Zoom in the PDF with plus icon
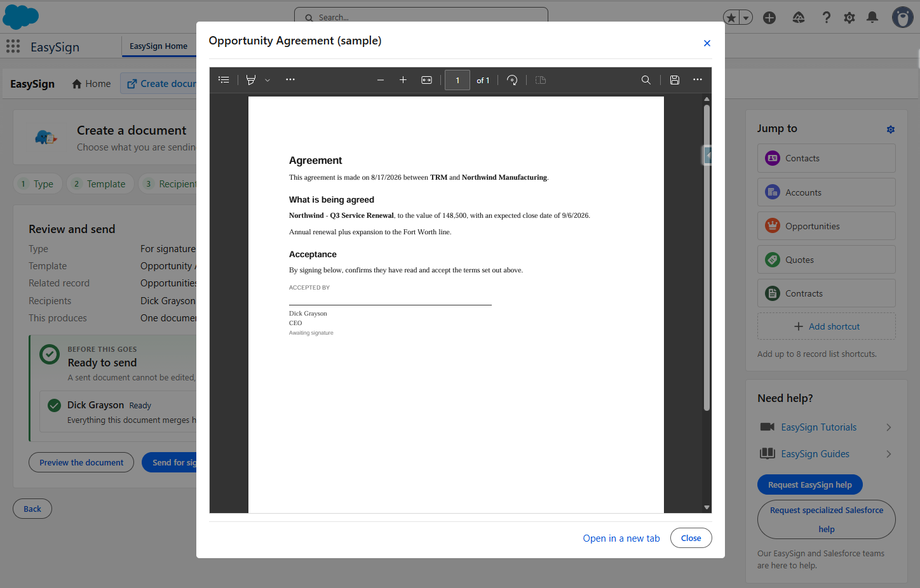The width and height of the screenshot is (920, 588). [x=403, y=80]
